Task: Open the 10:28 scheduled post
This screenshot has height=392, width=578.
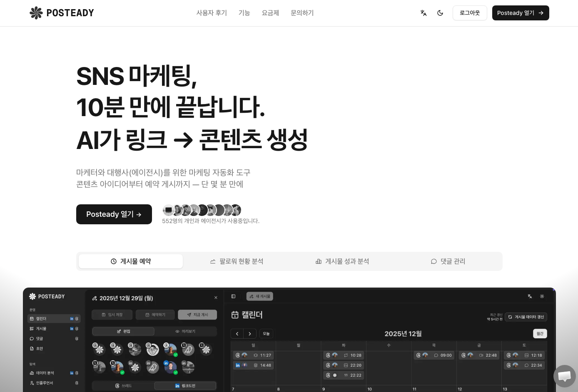Action: coord(344,355)
